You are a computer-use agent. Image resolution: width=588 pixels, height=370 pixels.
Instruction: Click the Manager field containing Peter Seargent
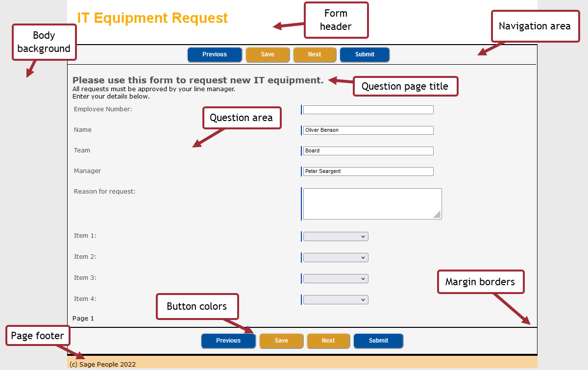(x=368, y=172)
